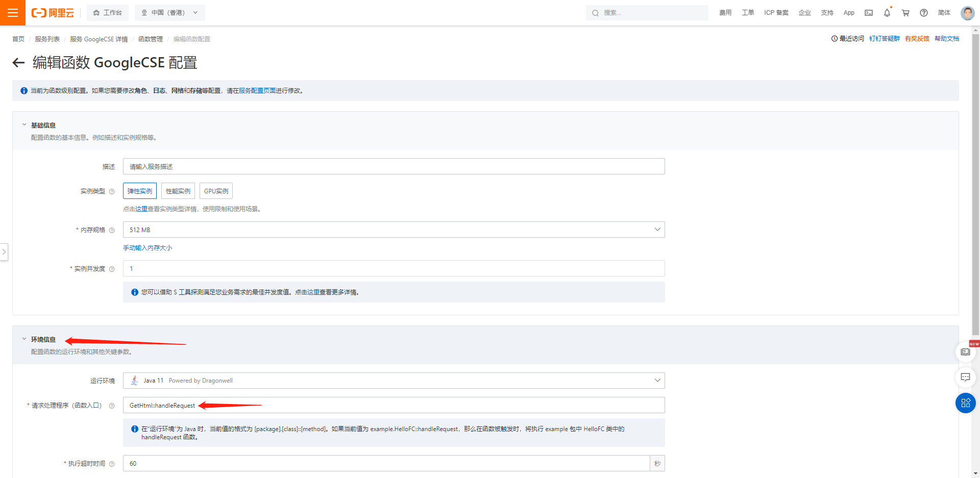980x478 pixels.
Task: Open the Java 11 runtime dropdown
Action: [394, 381]
